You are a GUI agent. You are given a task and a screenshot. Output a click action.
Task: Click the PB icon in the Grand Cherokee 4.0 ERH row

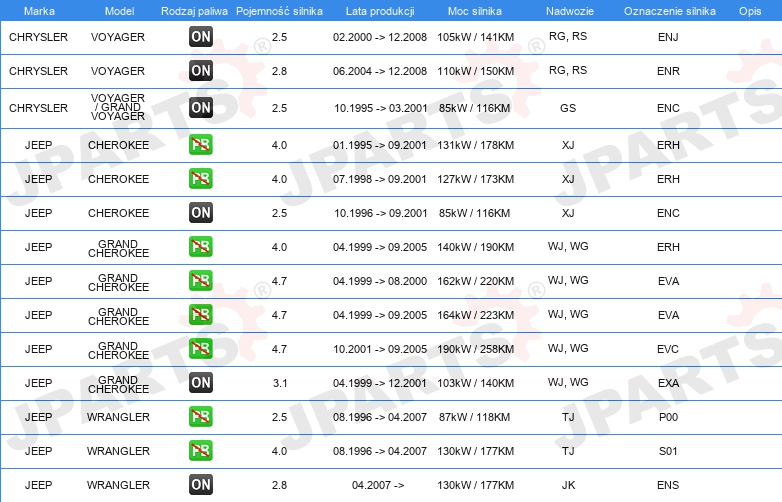tap(200, 246)
